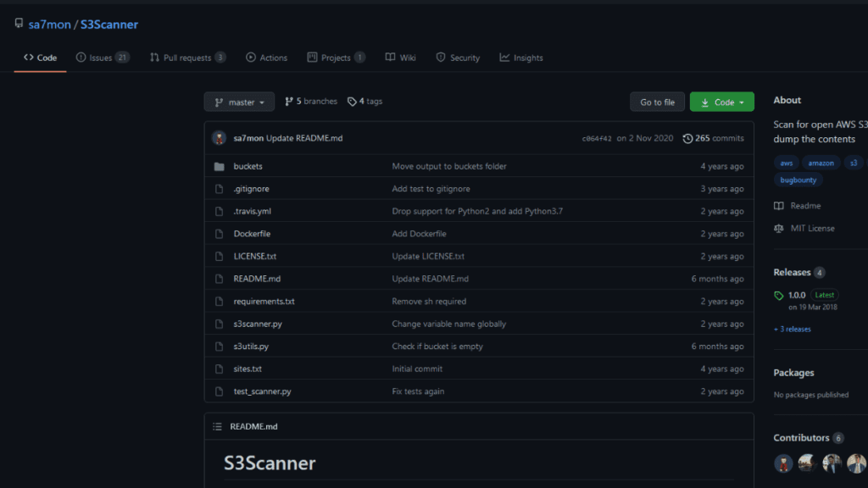Open the Issues tab
Image resolution: width=868 pixels, height=488 pixels.
coord(103,58)
